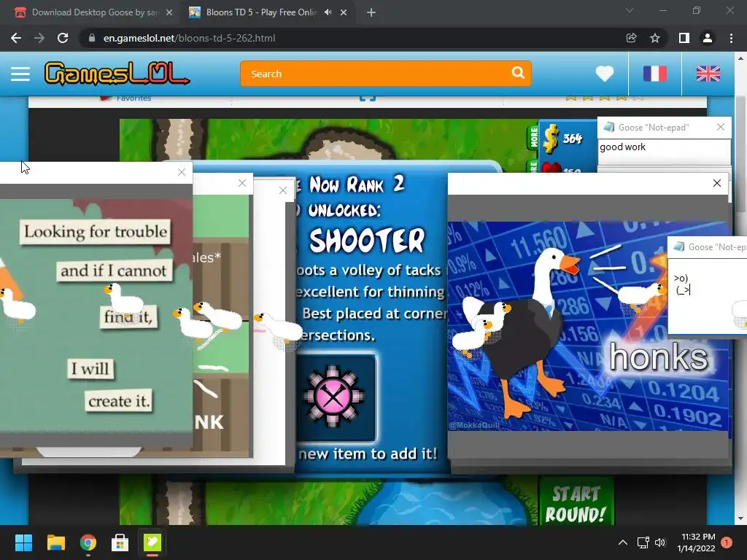Click the address bar URL
The image size is (747, 560).
point(189,38)
